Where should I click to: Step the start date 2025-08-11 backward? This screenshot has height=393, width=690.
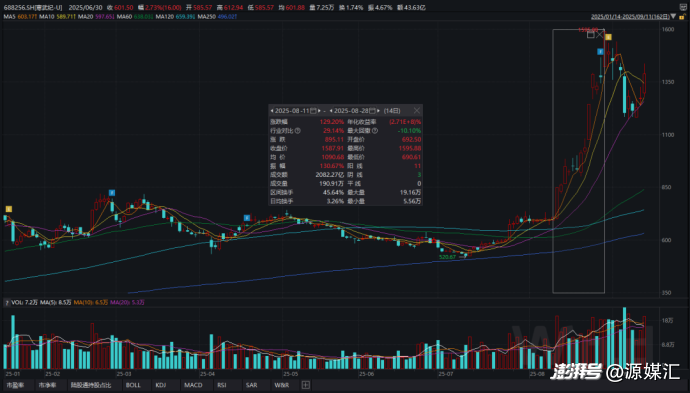tap(272, 111)
